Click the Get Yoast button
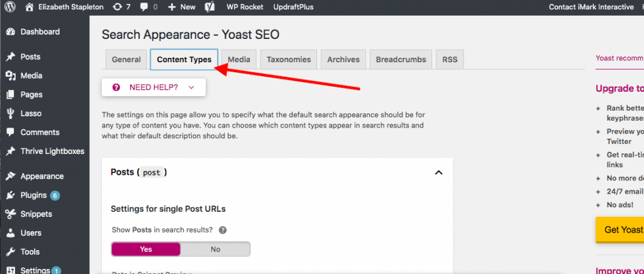 (x=619, y=230)
